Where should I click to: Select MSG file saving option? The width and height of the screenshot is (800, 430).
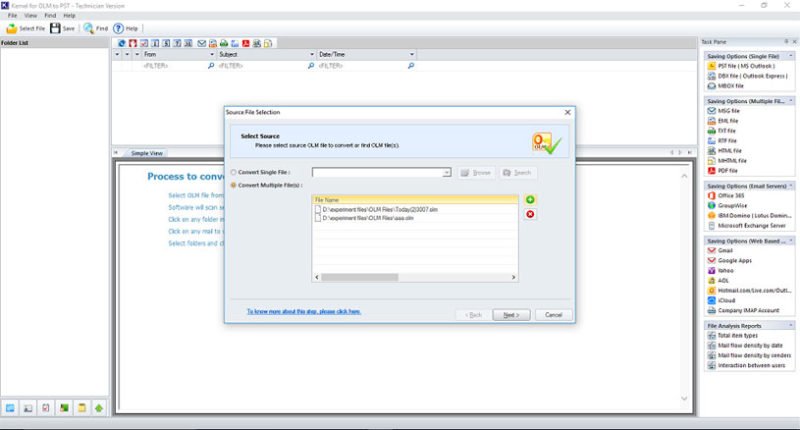coord(723,111)
